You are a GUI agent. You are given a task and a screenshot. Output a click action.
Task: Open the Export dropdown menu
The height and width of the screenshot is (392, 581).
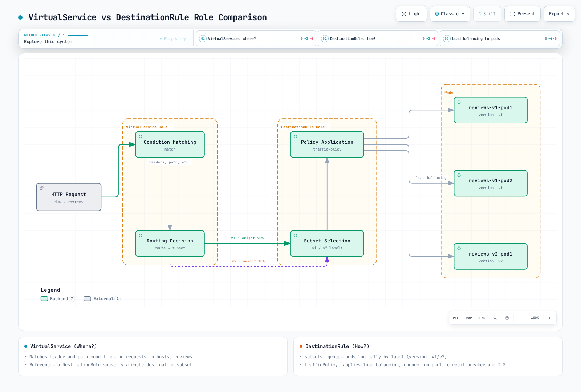click(559, 14)
